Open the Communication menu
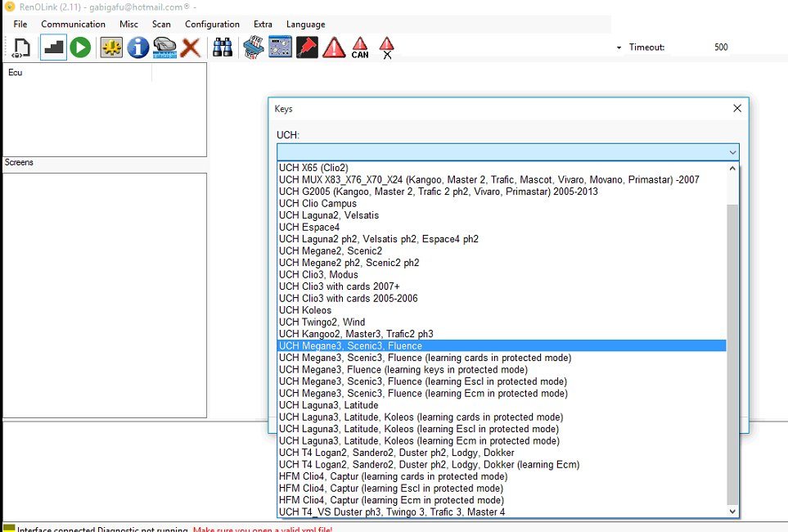 coord(74,24)
